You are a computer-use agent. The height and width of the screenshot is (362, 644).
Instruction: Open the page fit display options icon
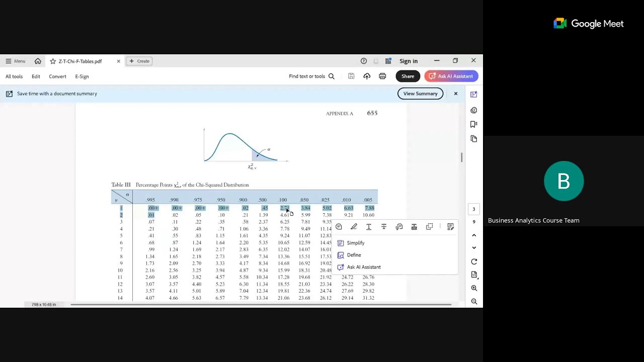(x=474, y=275)
